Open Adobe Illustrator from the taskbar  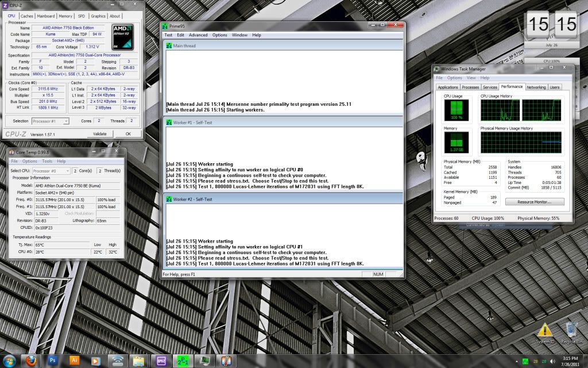click(74, 361)
